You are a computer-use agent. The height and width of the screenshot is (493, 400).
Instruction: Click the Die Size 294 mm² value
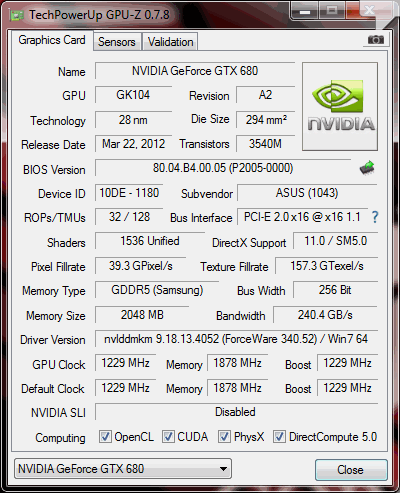[265, 120]
